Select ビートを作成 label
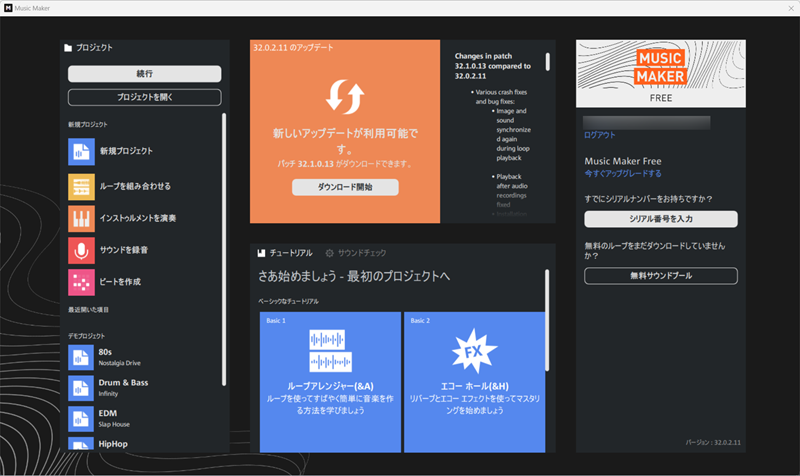 click(120, 282)
